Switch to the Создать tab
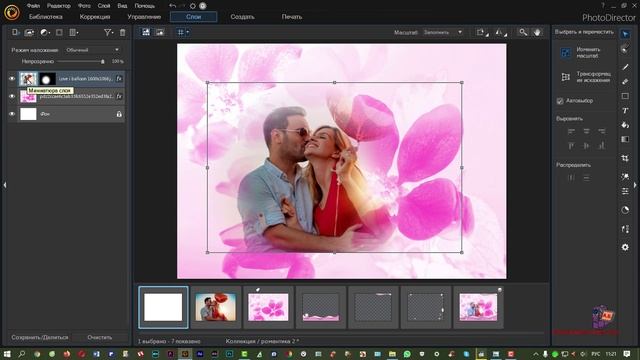Screen dimensions: 640x360 (x=242, y=17)
